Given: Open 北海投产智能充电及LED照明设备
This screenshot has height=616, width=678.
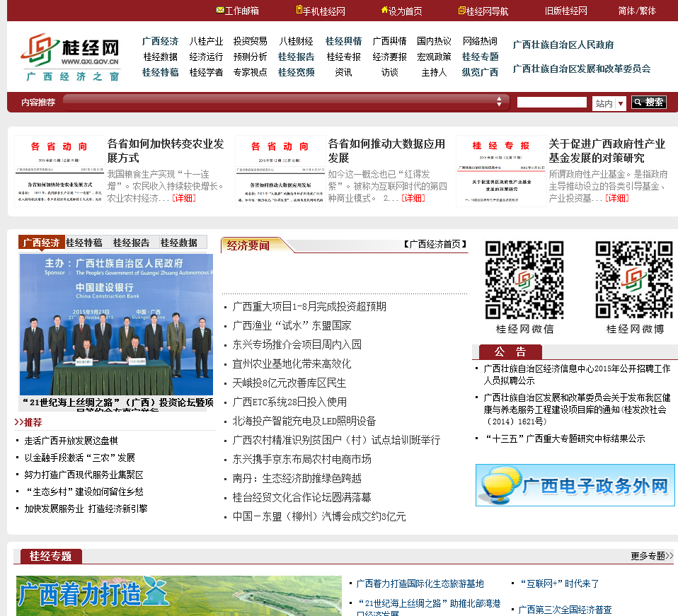Looking at the screenshot, I should (x=304, y=421).
